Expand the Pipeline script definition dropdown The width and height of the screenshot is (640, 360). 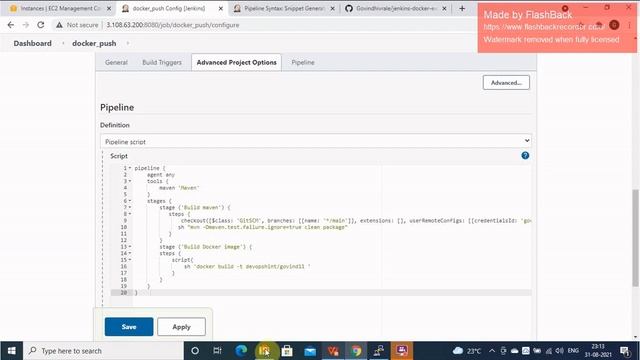click(316, 141)
